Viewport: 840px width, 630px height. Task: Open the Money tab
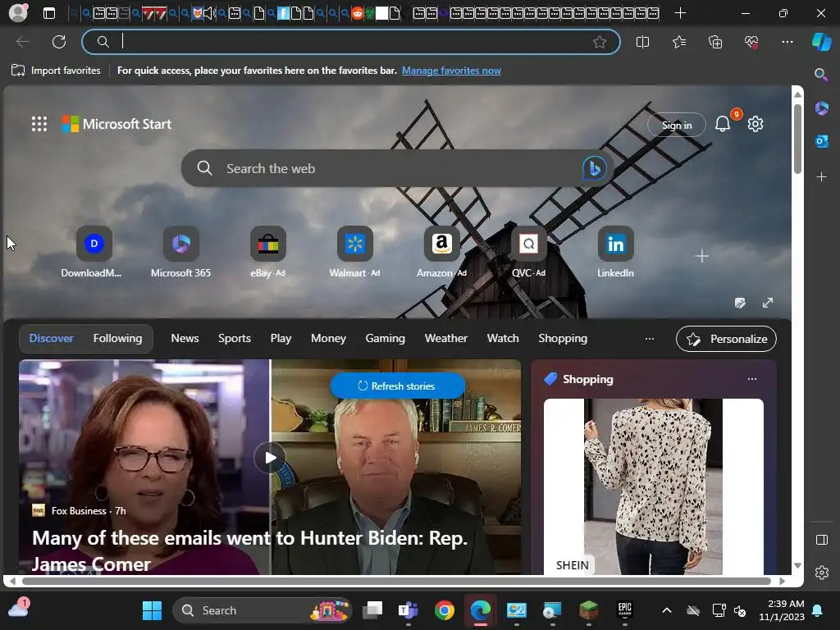pyautogui.click(x=328, y=338)
